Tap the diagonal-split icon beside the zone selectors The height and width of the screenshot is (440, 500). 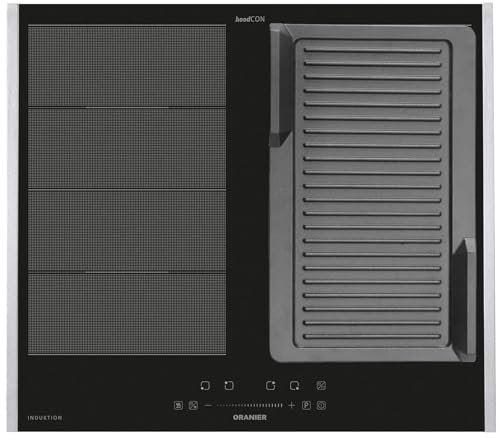(321, 386)
